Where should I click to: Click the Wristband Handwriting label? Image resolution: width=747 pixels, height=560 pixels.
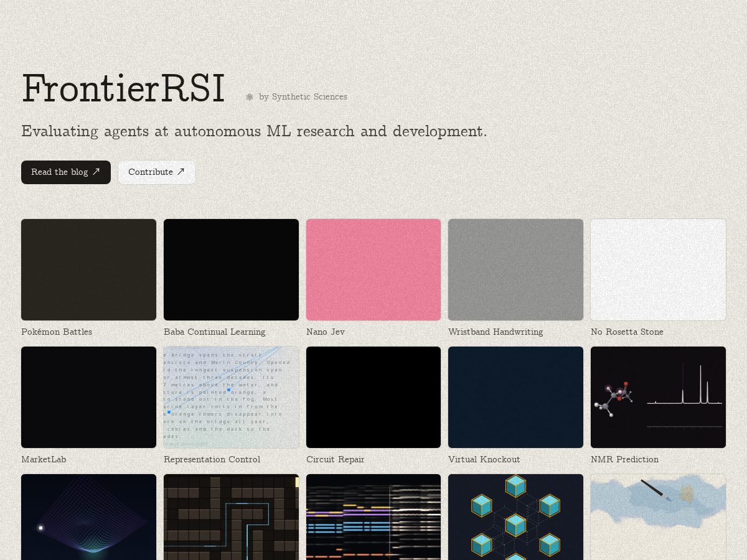[496, 332]
